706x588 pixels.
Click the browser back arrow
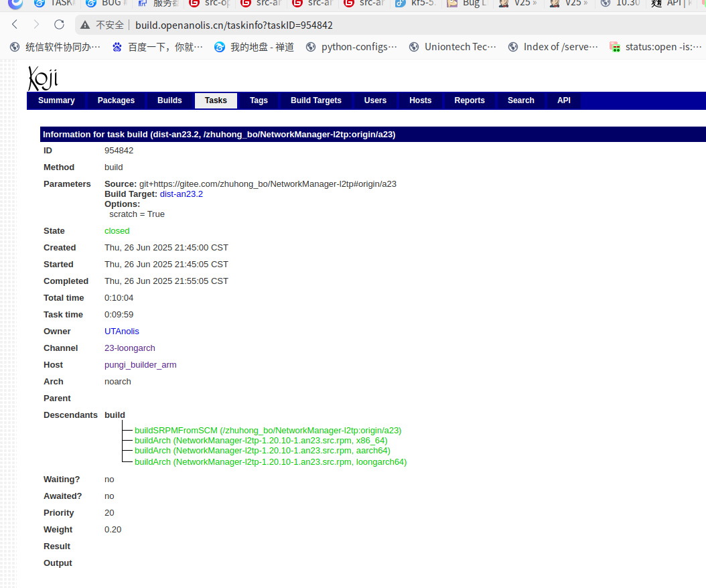click(x=15, y=25)
